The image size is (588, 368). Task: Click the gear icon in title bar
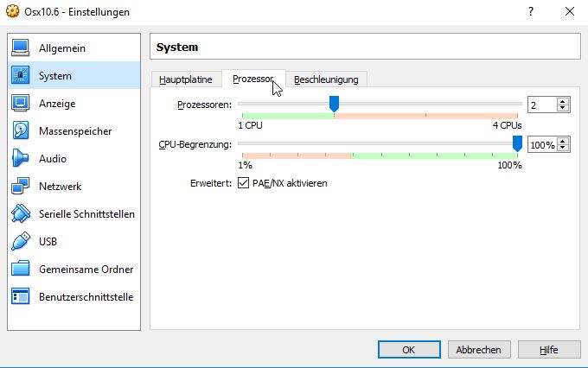click(x=12, y=11)
